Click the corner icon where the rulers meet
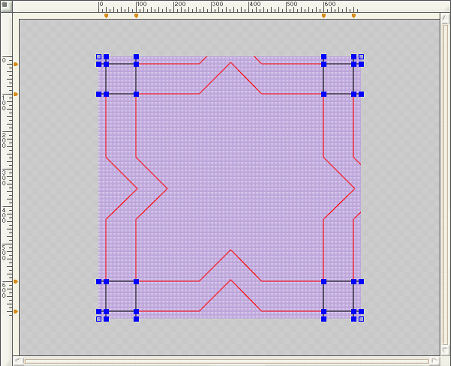 click(4, 5)
